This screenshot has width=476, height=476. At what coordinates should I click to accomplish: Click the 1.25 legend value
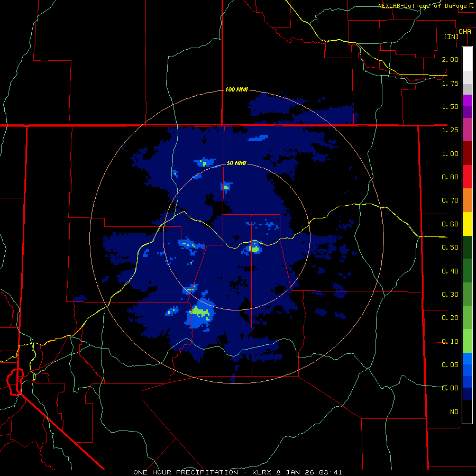(450, 130)
